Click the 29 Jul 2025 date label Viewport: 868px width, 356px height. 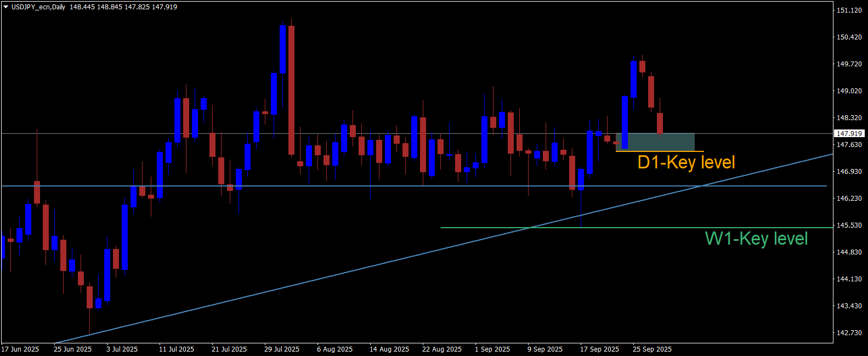[x=282, y=349]
